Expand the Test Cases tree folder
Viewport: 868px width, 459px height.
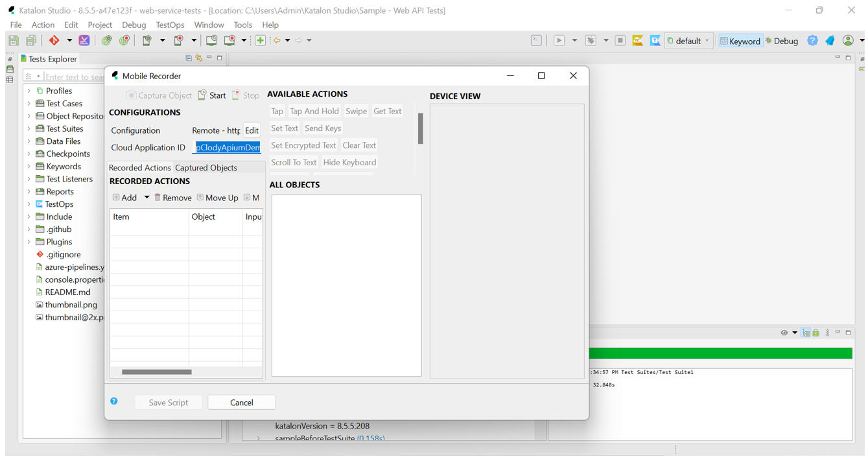pyautogui.click(x=29, y=104)
